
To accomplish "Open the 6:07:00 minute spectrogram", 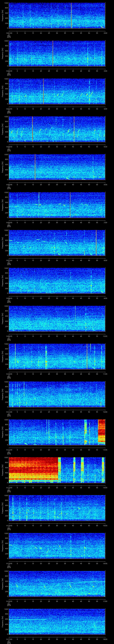I will point(57,243).
